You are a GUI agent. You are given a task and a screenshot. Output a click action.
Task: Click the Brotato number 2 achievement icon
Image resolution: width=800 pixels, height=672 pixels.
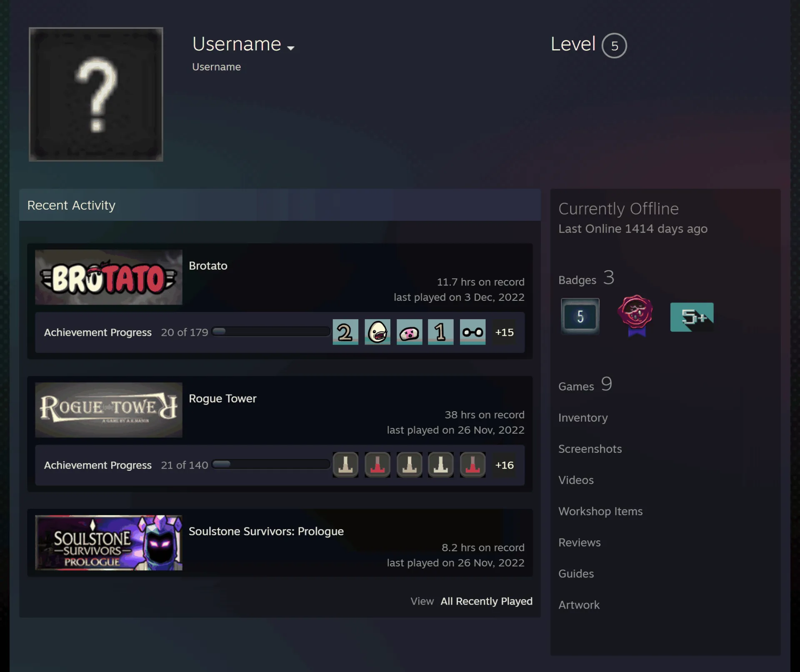click(x=345, y=332)
